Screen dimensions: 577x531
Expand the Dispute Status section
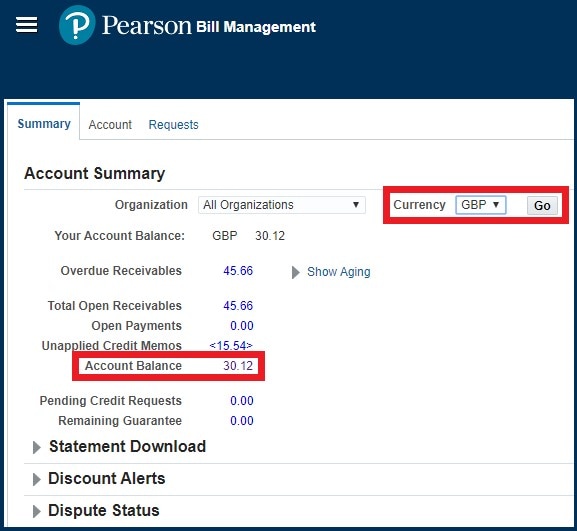[36, 511]
